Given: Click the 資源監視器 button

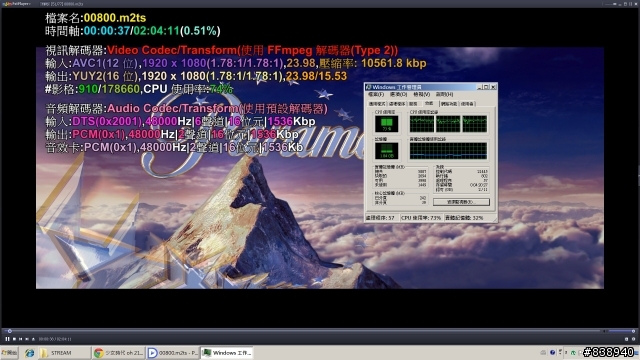Looking at the screenshot, I should (x=461, y=202).
